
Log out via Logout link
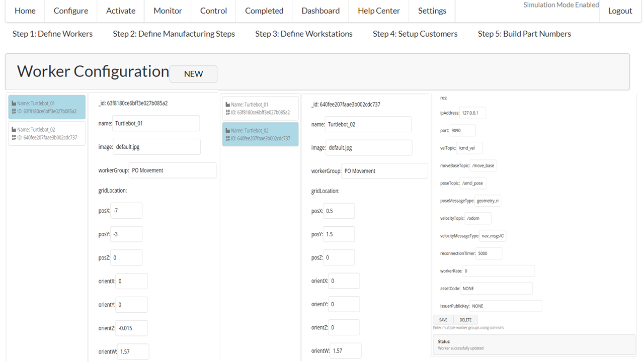coord(620,11)
